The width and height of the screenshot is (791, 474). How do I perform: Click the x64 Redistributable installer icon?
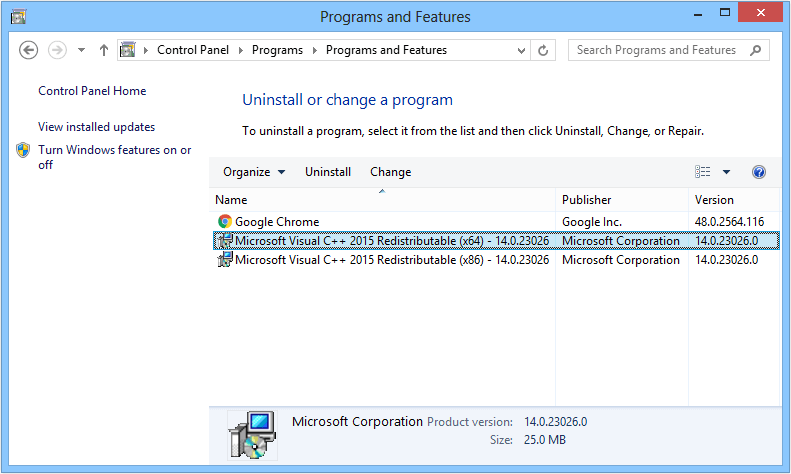(225, 241)
